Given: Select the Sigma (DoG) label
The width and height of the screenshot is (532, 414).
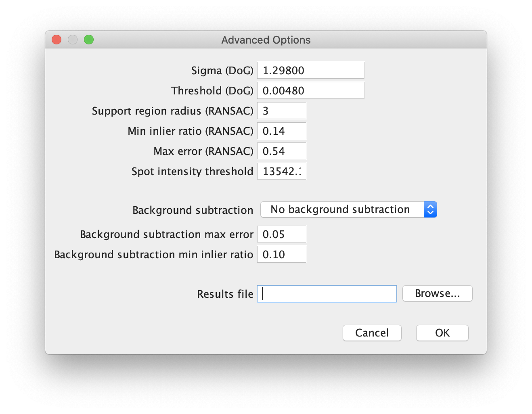Looking at the screenshot, I should tap(222, 70).
